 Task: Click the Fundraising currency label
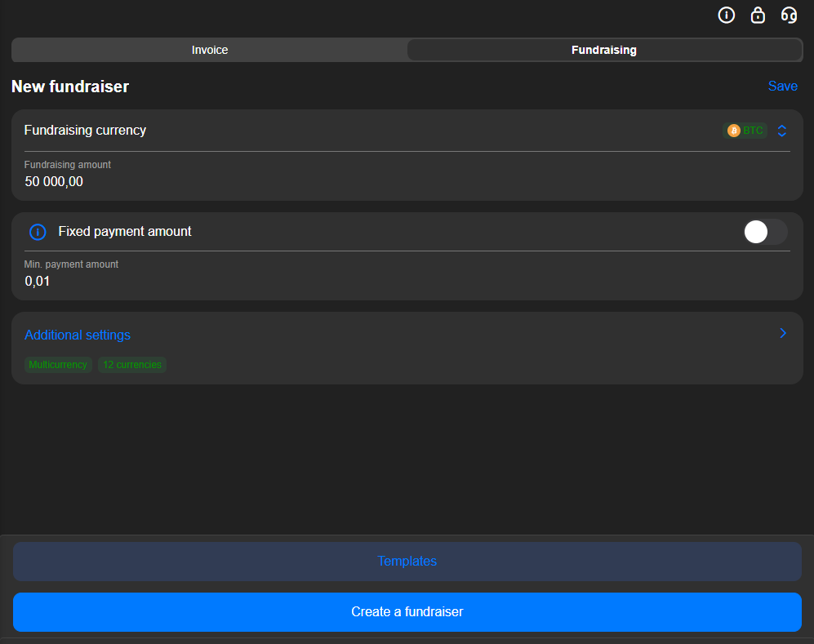[x=85, y=131]
